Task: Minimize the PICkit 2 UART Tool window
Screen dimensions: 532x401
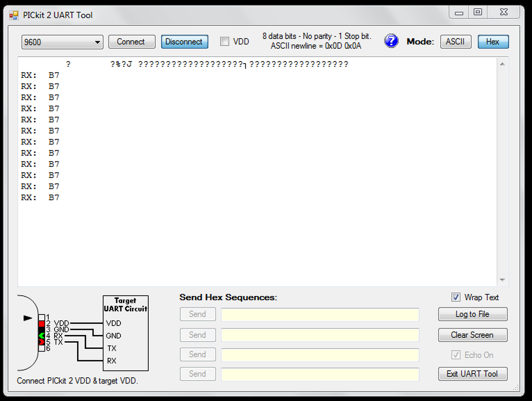Action: [x=459, y=12]
